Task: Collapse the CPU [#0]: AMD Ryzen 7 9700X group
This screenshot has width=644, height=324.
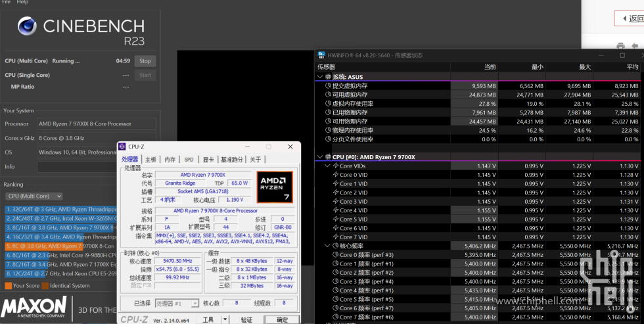Action: click(x=320, y=157)
